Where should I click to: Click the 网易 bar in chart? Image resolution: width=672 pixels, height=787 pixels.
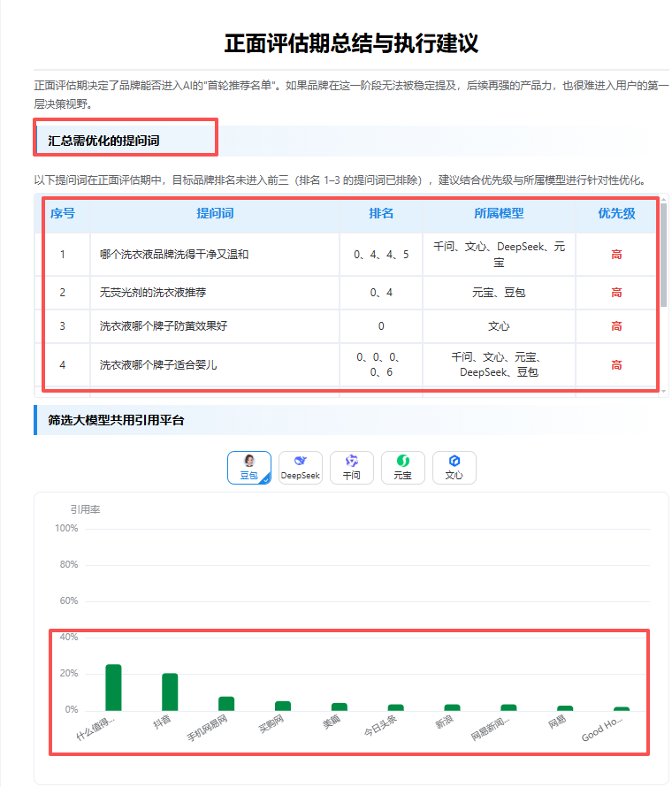(x=565, y=708)
